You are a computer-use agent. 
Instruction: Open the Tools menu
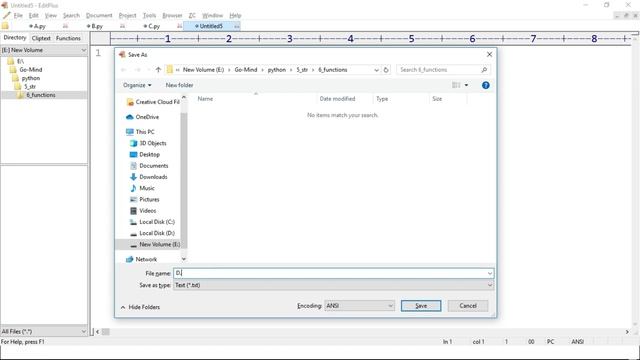(x=149, y=16)
